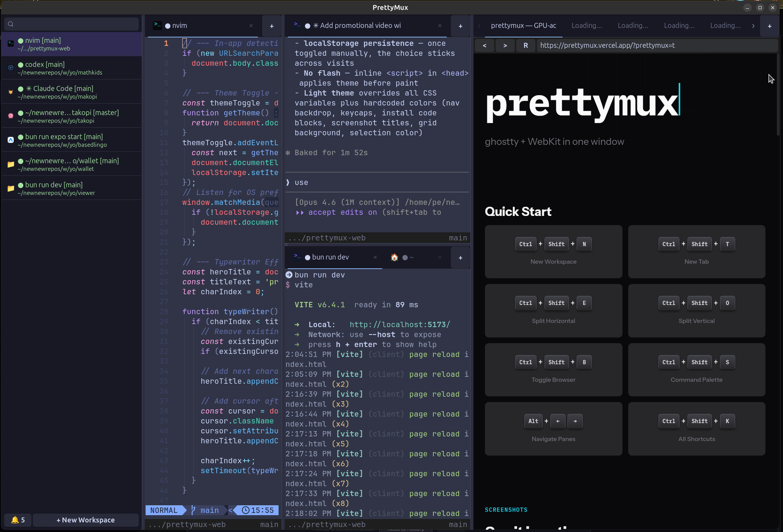The image size is (783, 532).
Task: Click the home icon in the bun run dev tab bar
Action: click(x=394, y=257)
